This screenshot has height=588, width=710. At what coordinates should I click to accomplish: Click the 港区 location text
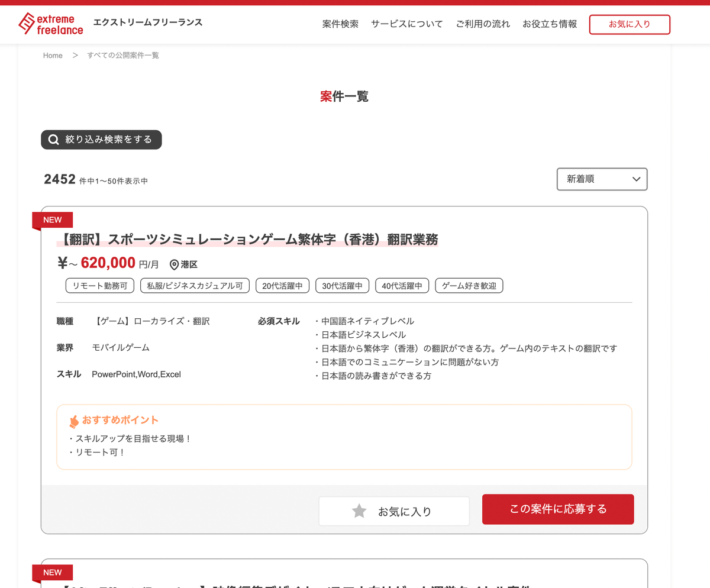coord(189,264)
